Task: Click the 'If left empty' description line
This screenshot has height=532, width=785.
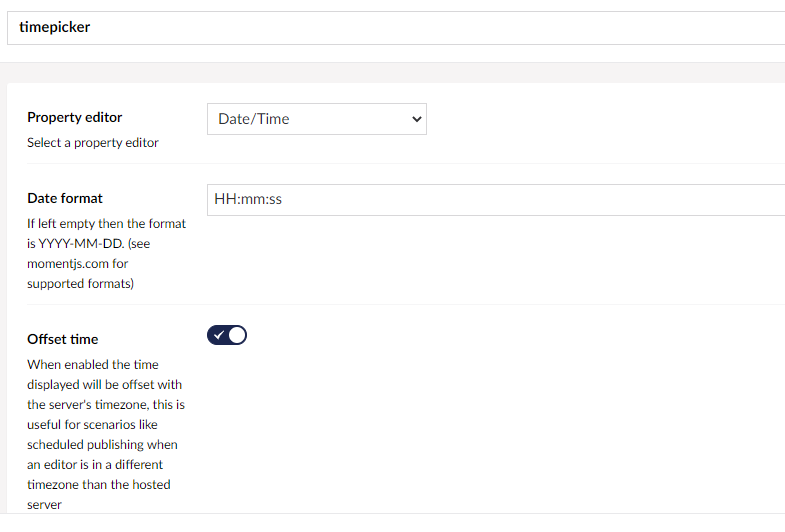Action: (x=106, y=224)
